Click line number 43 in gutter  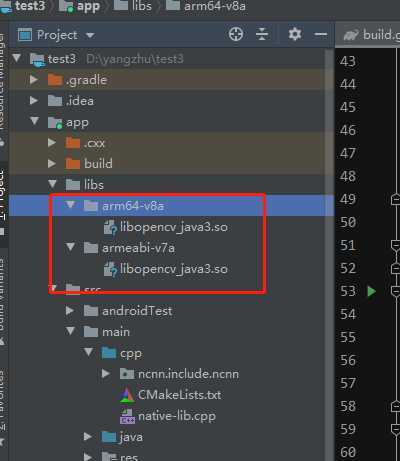coord(348,61)
